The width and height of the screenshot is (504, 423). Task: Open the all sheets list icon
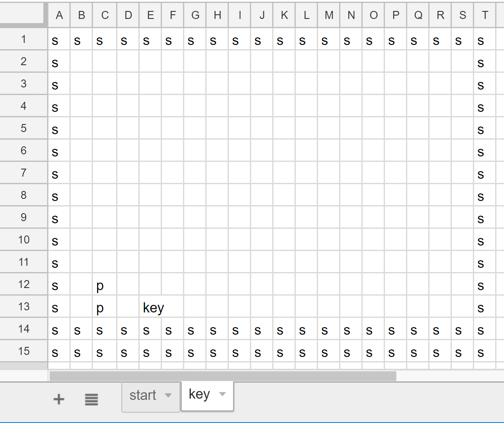pos(91,399)
